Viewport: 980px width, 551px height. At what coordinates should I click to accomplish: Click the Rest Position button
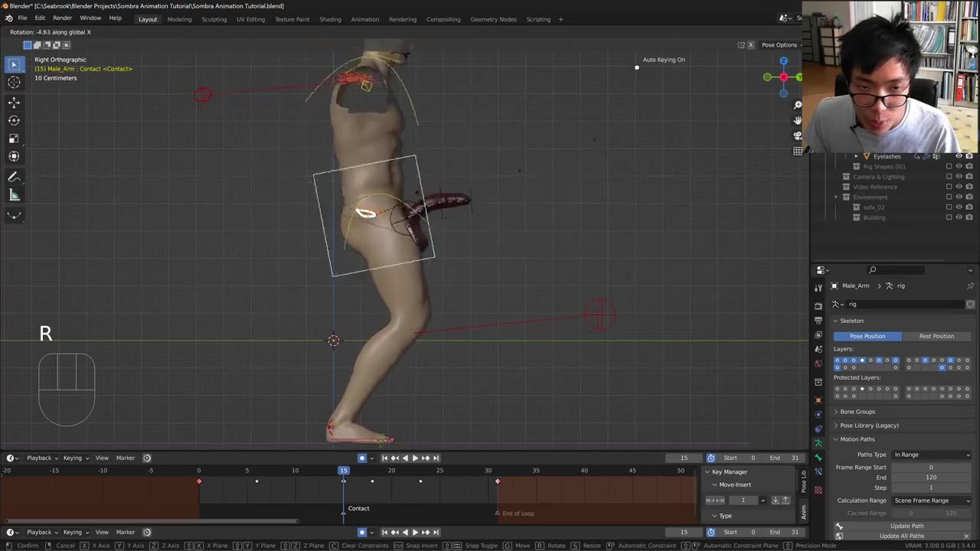[x=936, y=336]
